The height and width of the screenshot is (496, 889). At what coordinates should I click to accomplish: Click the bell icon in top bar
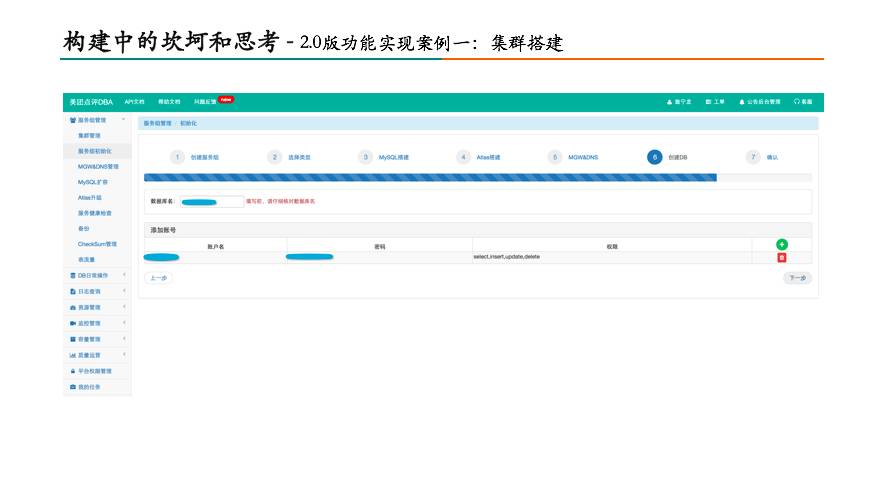click(x=742, y=102)
